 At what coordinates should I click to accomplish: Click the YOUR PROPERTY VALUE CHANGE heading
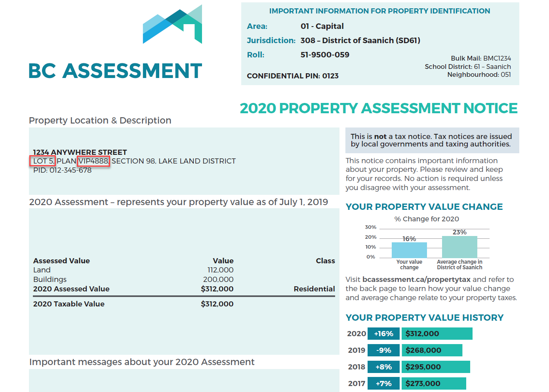click(424, 207)
